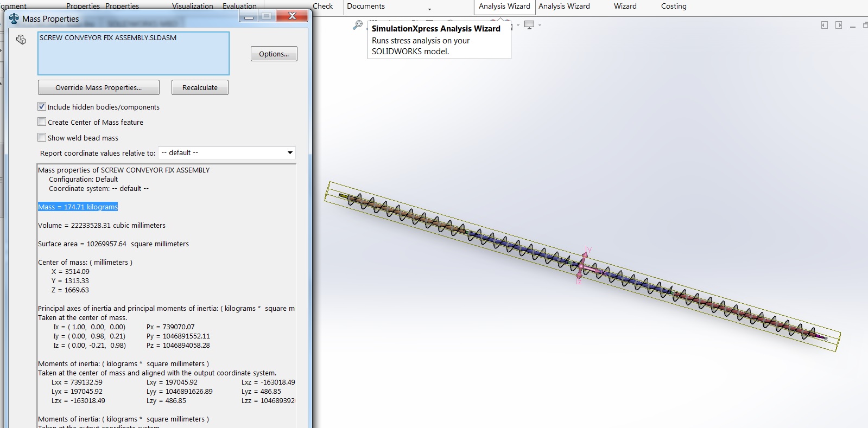Click the Zoom to Fit magnifier icon
Screen dimensions: 868x428
[357, 25]
